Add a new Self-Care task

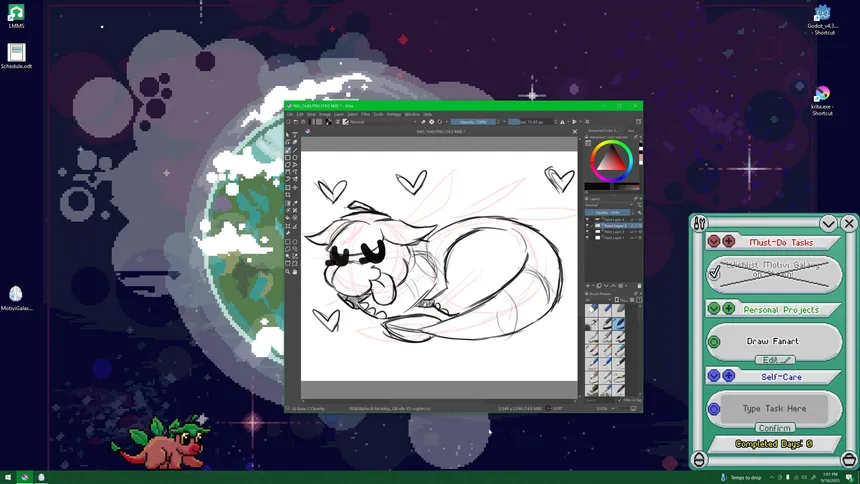pos(729,376)
